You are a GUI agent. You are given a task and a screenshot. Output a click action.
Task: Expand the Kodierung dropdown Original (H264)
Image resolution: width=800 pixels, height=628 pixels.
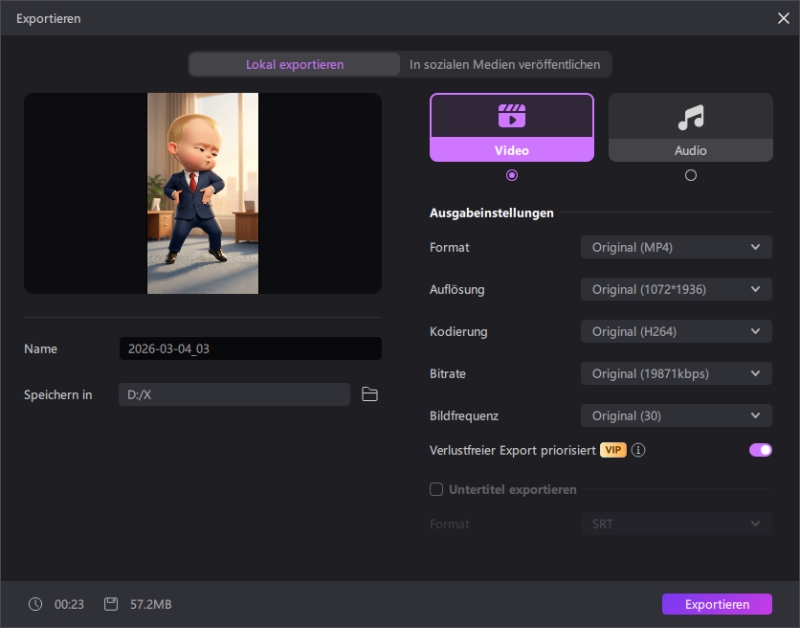coord(676,331)
